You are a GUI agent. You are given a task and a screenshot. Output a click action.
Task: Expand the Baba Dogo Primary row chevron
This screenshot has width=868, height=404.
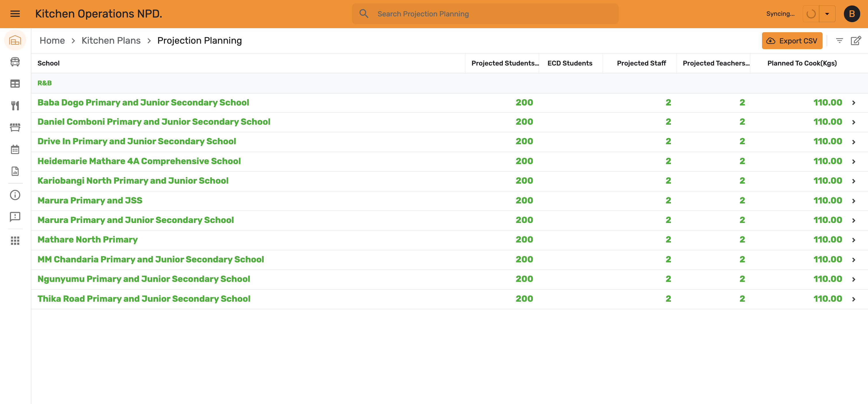[x=854, y=103]
